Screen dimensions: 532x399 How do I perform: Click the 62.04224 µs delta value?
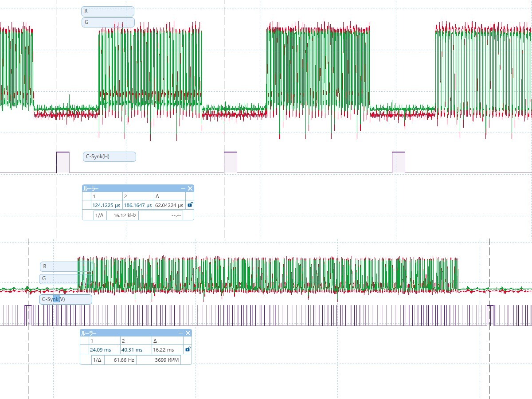(x=169, y=205)
